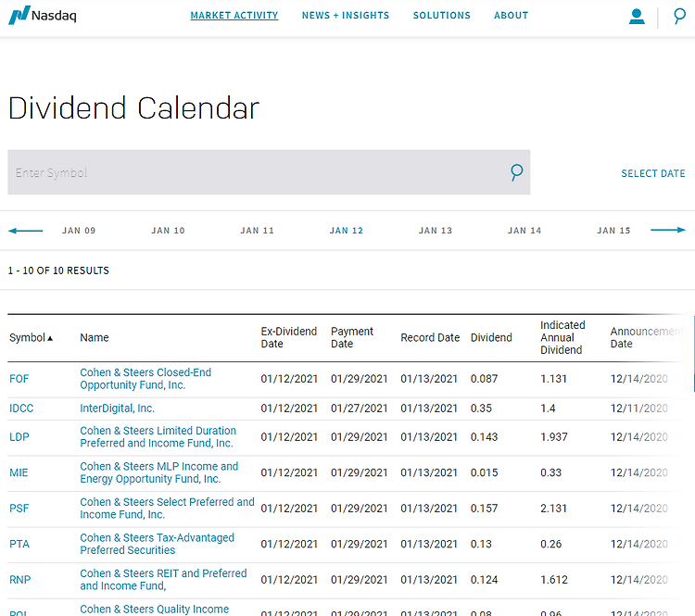Open the MIE symbol link
The height and width of the screenshot is (616, 695).
19,472
